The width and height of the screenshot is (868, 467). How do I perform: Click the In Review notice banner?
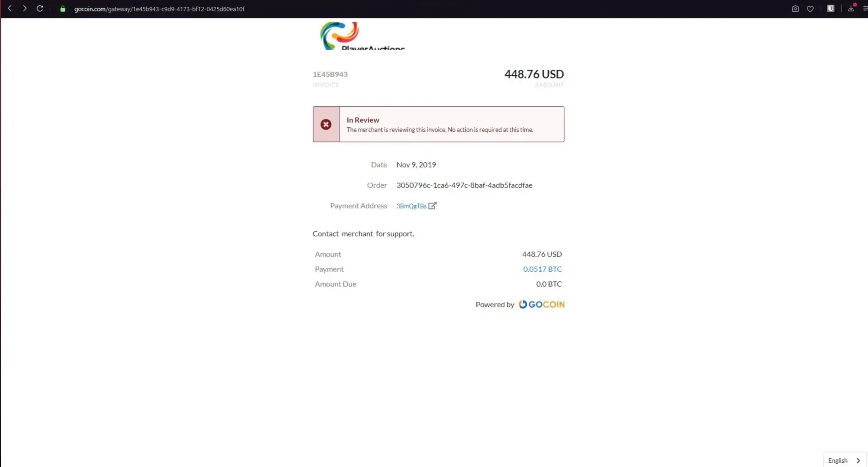click(x=438, y=124)
